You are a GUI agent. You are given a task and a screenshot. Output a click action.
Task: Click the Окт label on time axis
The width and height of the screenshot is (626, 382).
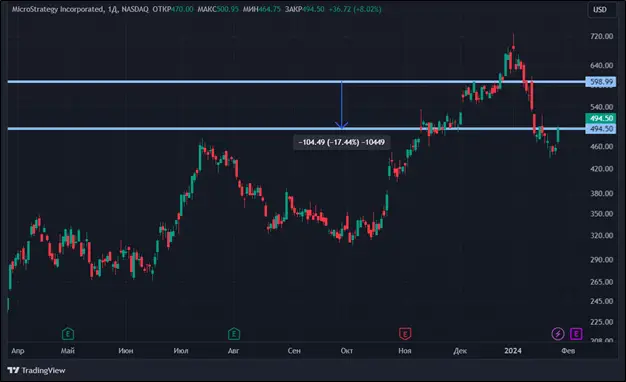pos(347,350)
